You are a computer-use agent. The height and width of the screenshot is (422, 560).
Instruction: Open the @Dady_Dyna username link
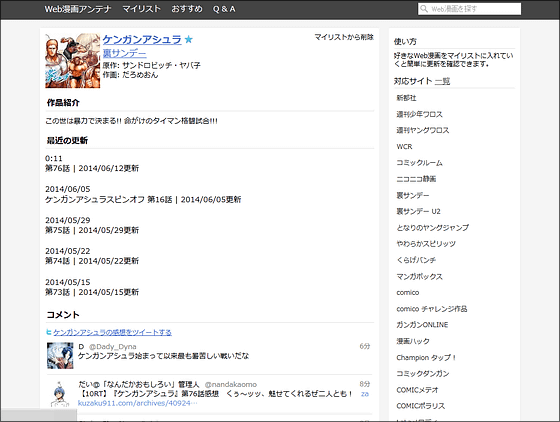(112, 346)
